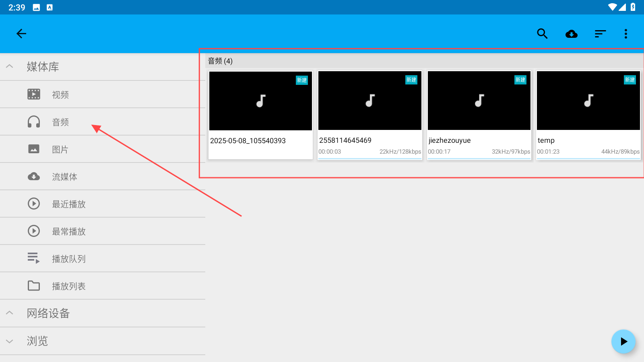This screenshot has width=644, height=362.
Task: Open the 流媒体 menu entry
Action: tap(103, 177)
